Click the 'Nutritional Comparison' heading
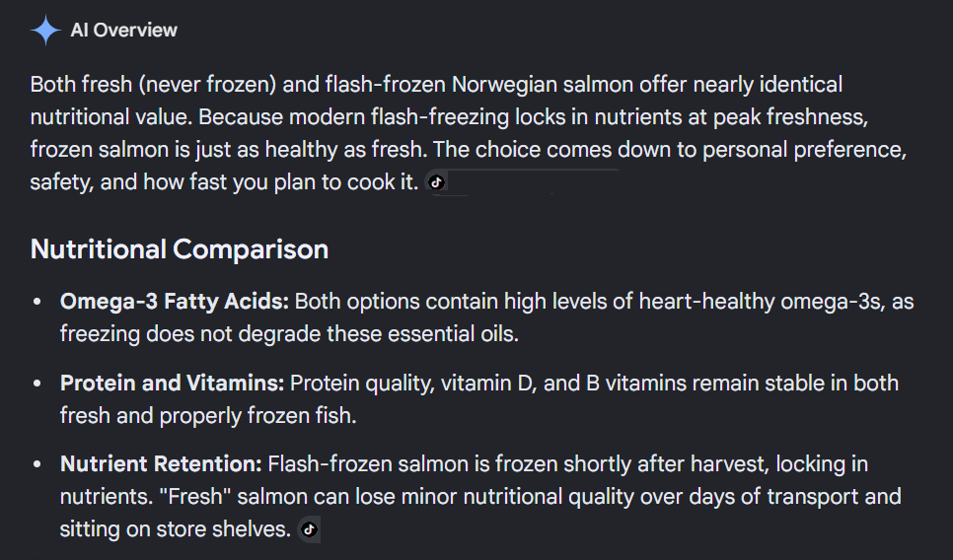953x560 pixels. [180, 249]
